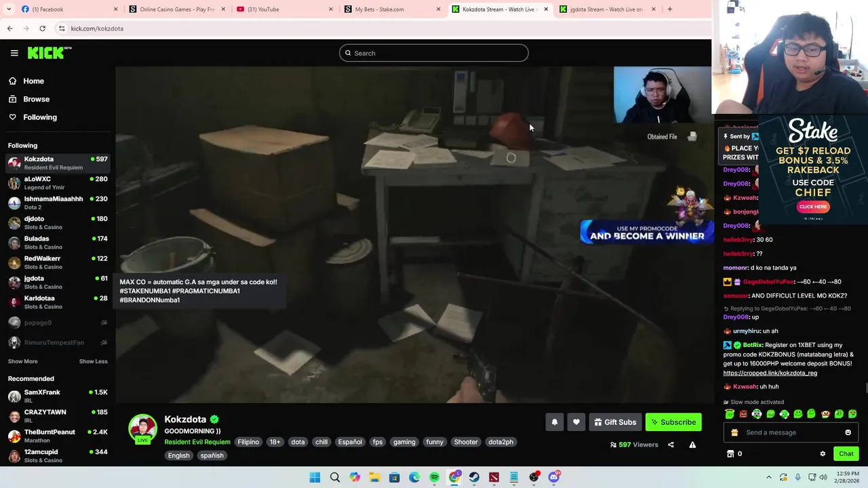This screenshot has height=488, width=868.
Task: Share the stream via share icon
Action: pyautogui.click(x=671, y=445)
